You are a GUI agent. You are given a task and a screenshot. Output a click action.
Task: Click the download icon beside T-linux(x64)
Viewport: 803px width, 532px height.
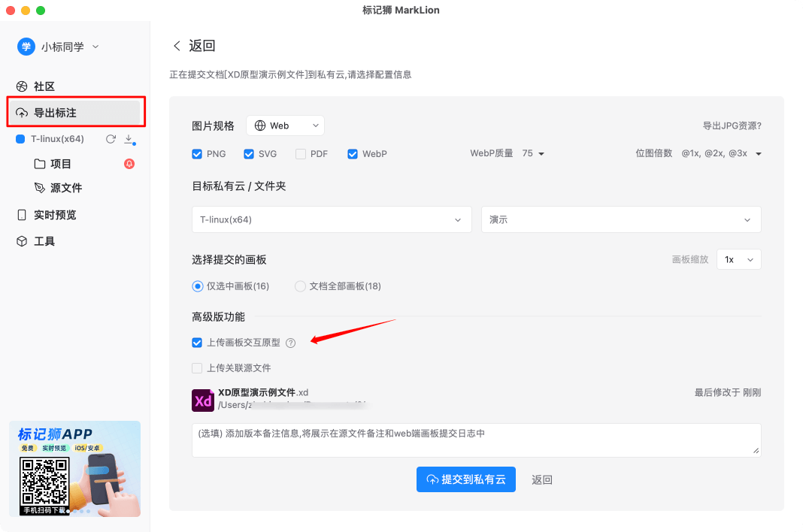pos(128,139)
